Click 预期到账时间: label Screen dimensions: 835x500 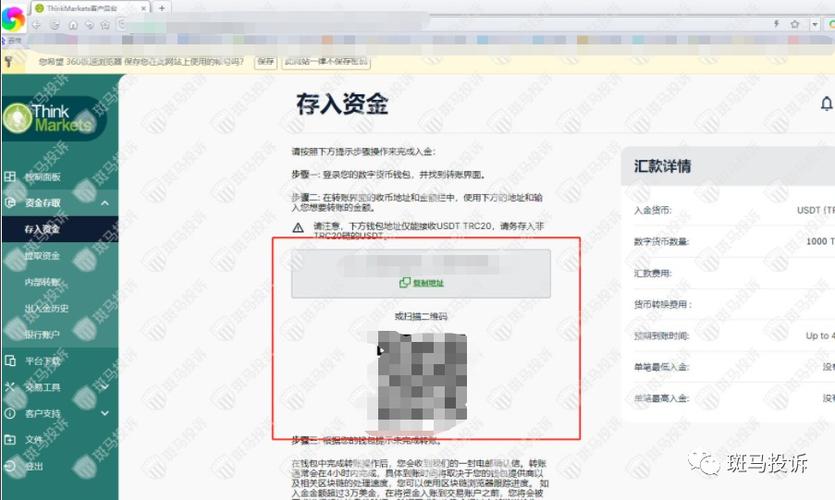(661, 336)
